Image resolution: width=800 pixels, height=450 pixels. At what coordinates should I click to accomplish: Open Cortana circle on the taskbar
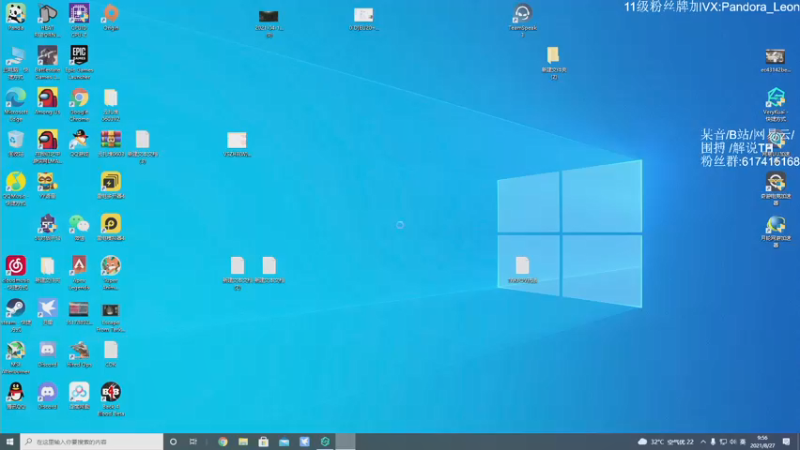pyautogui.click(x=173, y=441)
